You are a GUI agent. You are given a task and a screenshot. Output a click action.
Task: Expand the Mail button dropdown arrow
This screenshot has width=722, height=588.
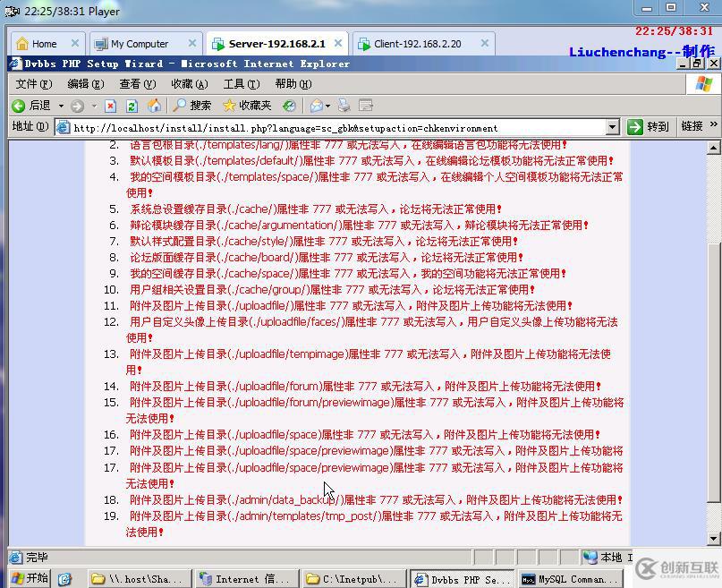click(x=327, y=107)
